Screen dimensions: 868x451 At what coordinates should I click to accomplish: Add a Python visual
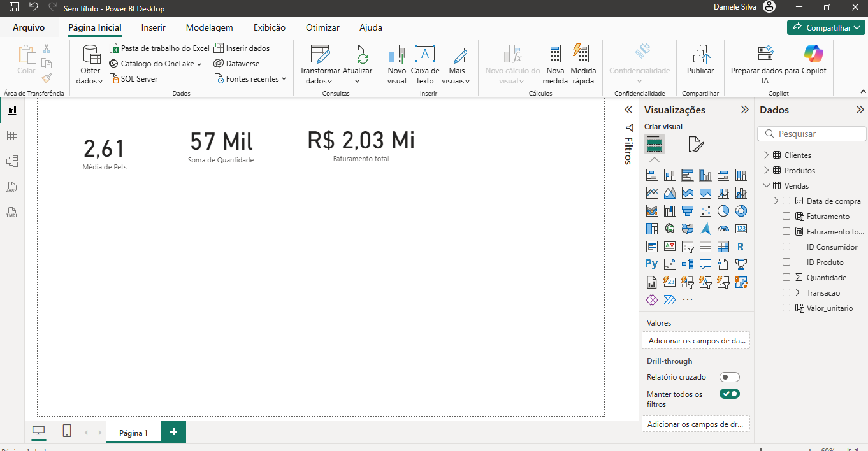pyautogui.click(x=651, y=264)
